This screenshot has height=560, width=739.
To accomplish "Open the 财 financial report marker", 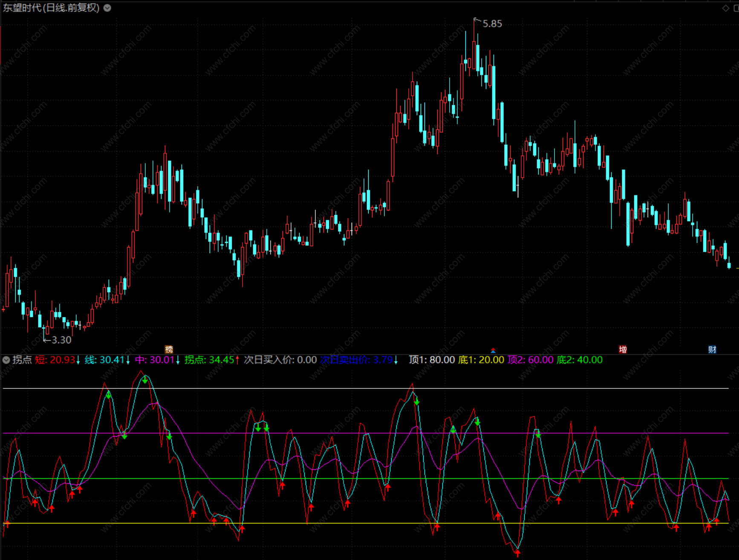I will [712, 350].
